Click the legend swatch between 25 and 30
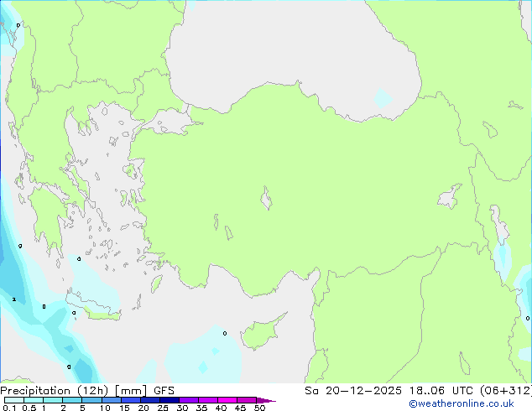Screen dimensions: 532x411 pos(170,400)
